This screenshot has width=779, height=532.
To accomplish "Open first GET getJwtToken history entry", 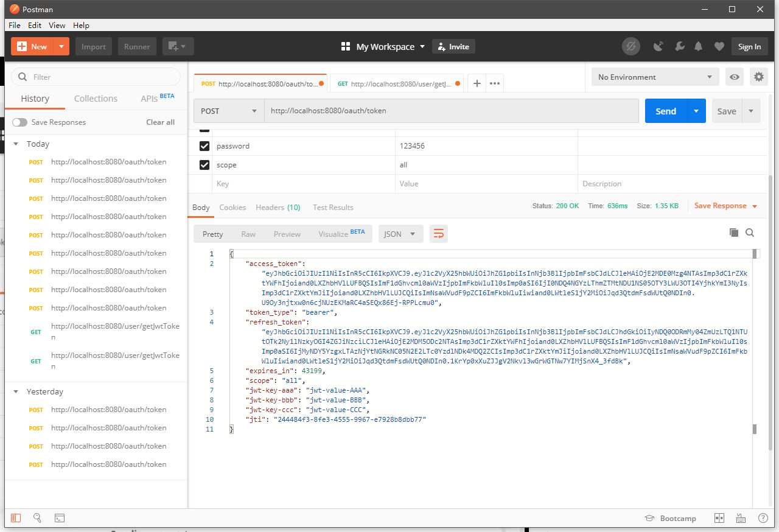I will pos(96,332).
